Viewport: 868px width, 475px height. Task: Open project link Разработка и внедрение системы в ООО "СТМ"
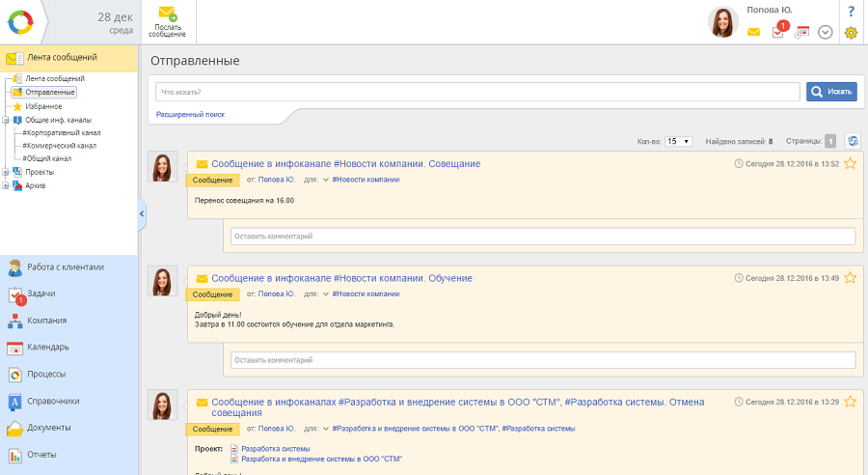(x=321, y=459)
